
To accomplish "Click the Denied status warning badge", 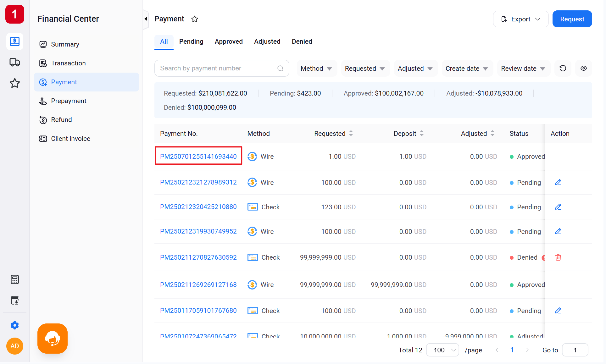I will [543, 258].
